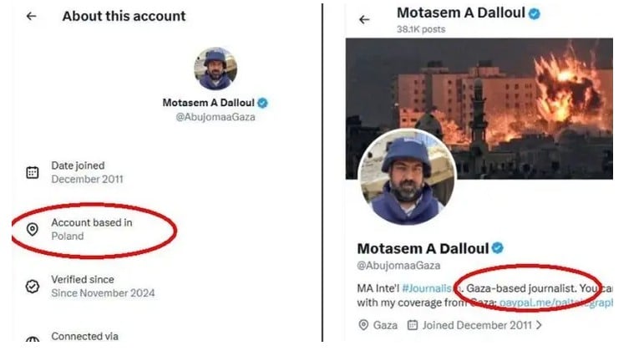Click the Gaza location pin icon
644x351 pixels.
tap(363, 325)
